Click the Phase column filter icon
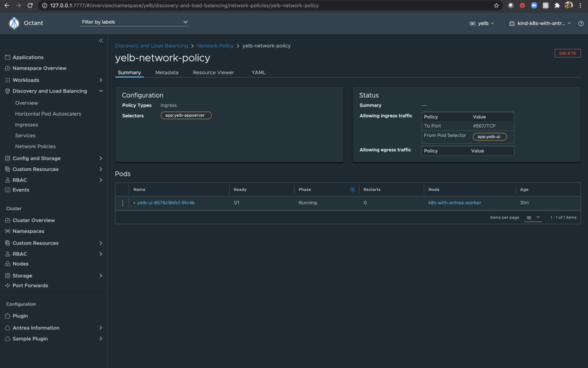This screenshot has width=588, height=368. [352, 190]
